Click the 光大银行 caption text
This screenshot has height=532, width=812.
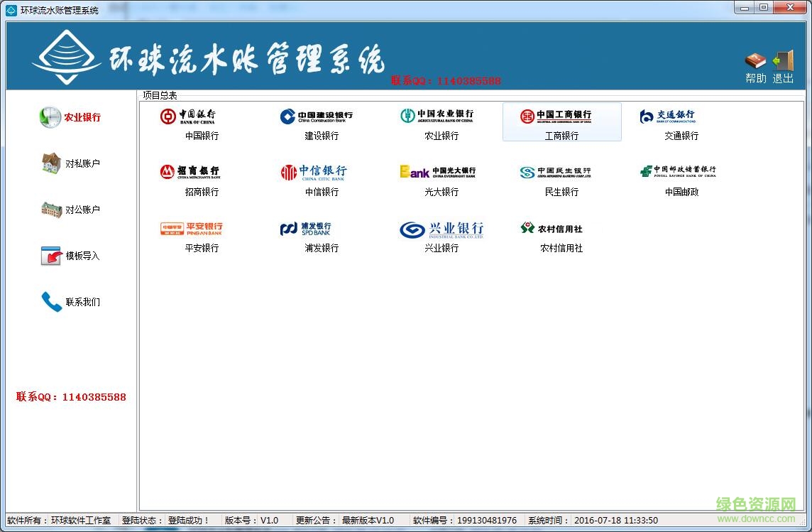[441, 192]
